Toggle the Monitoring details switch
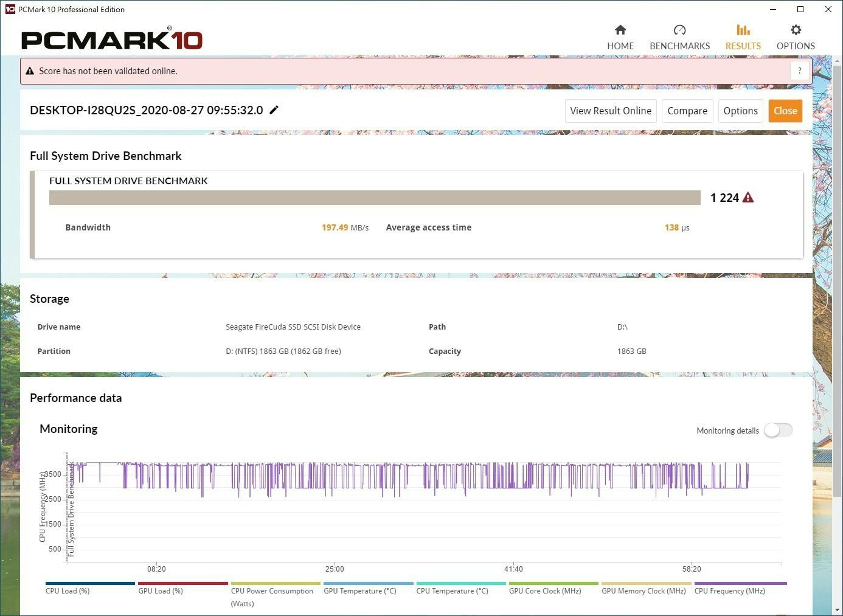Viewport: 843px width, 616px height. [x=779, y=431]
